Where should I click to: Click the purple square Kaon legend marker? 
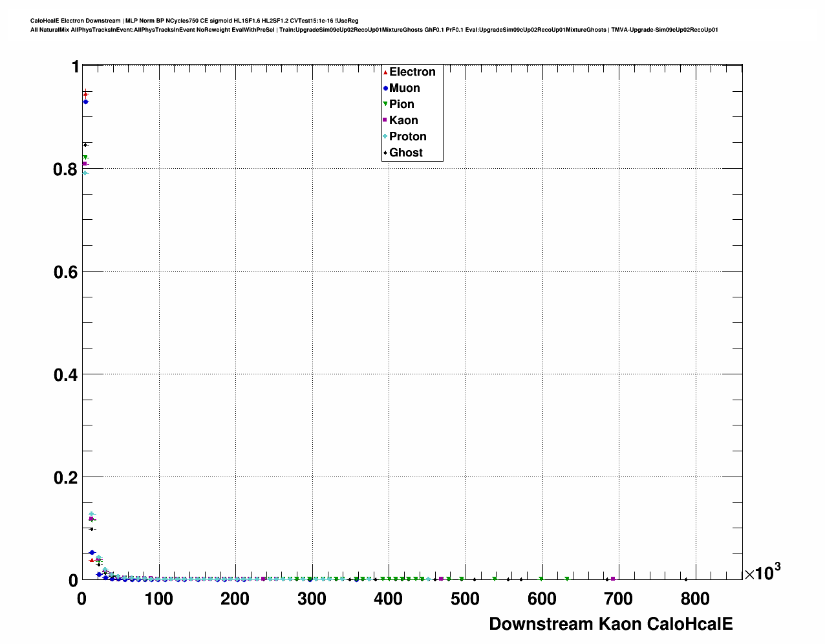coord(385,120)
